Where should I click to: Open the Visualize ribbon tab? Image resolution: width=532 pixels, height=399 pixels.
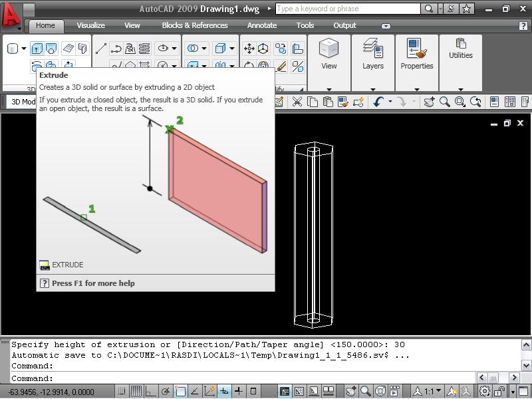pyautogui.click(x=90, y=25)
